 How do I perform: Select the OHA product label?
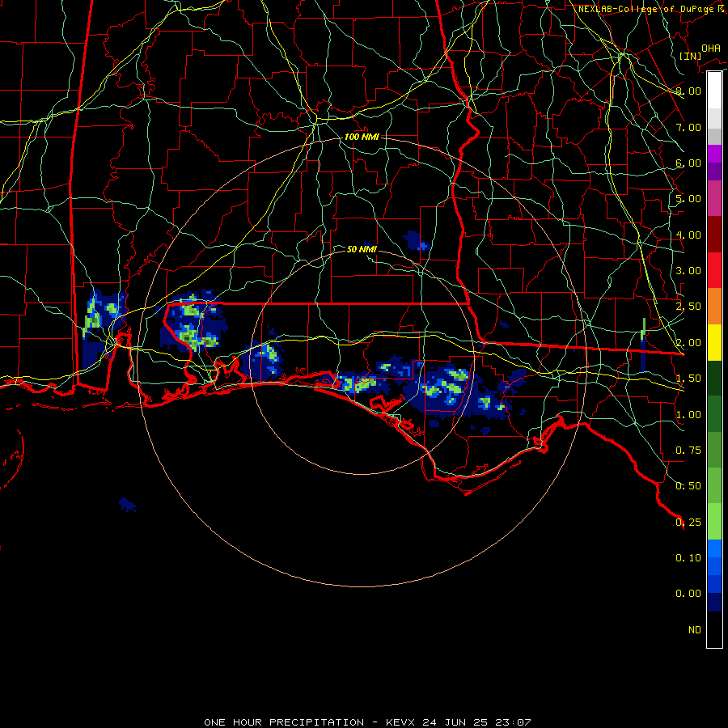[710, 49]
